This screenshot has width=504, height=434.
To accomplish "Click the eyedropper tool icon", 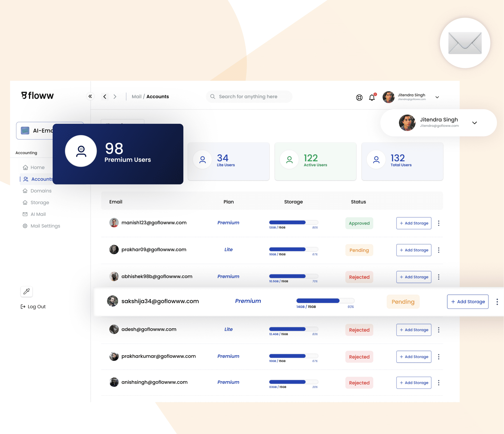I will click(26, 291).
